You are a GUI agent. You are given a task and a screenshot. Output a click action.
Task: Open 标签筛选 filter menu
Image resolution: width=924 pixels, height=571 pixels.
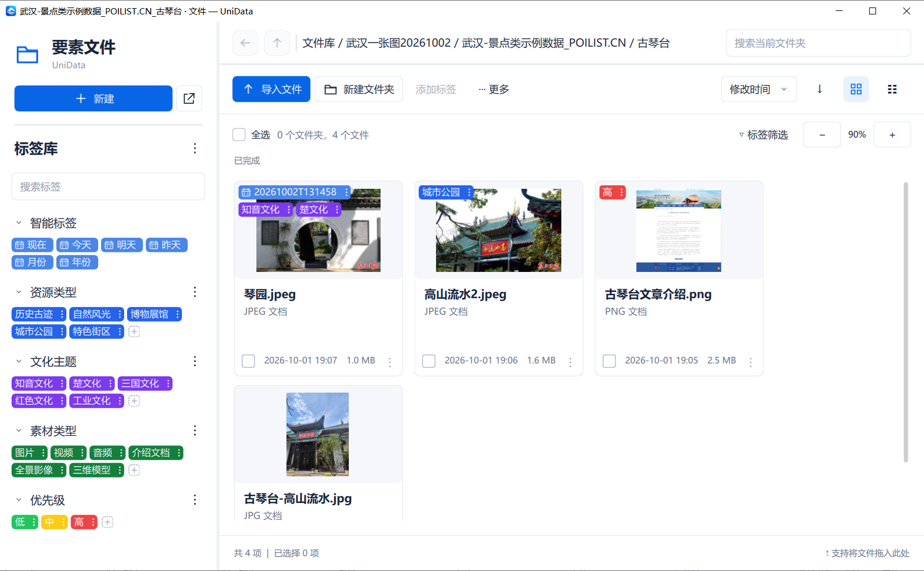[763, 135]
